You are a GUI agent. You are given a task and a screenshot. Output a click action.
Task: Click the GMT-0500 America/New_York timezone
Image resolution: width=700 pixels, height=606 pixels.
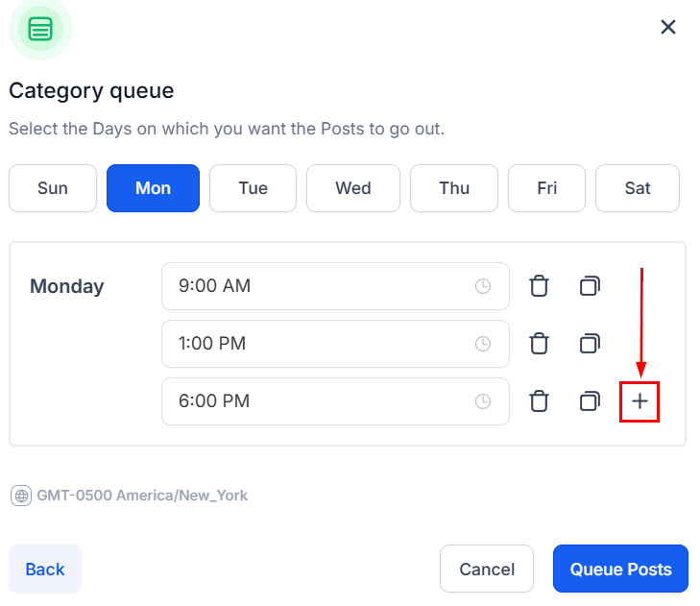point(130,496)
